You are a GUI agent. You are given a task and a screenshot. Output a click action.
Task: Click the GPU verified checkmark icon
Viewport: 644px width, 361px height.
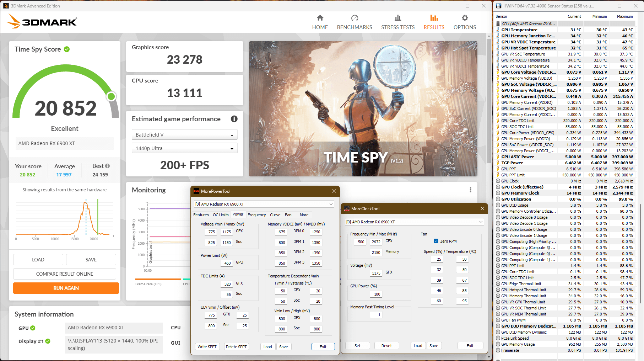click(33, 328)
